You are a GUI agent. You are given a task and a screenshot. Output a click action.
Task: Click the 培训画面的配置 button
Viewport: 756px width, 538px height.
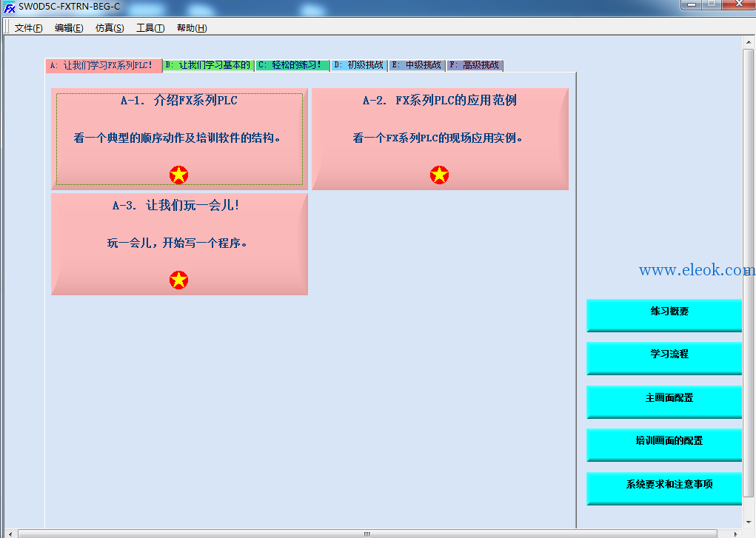664,445
